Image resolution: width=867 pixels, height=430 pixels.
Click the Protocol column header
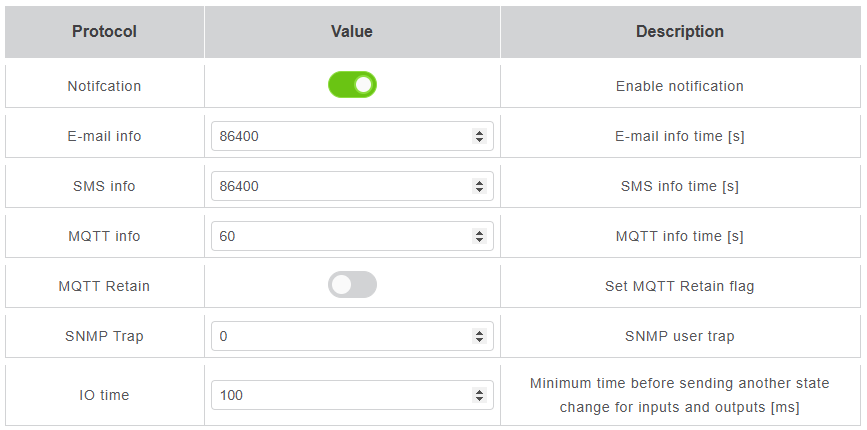[x=104, y=32]
